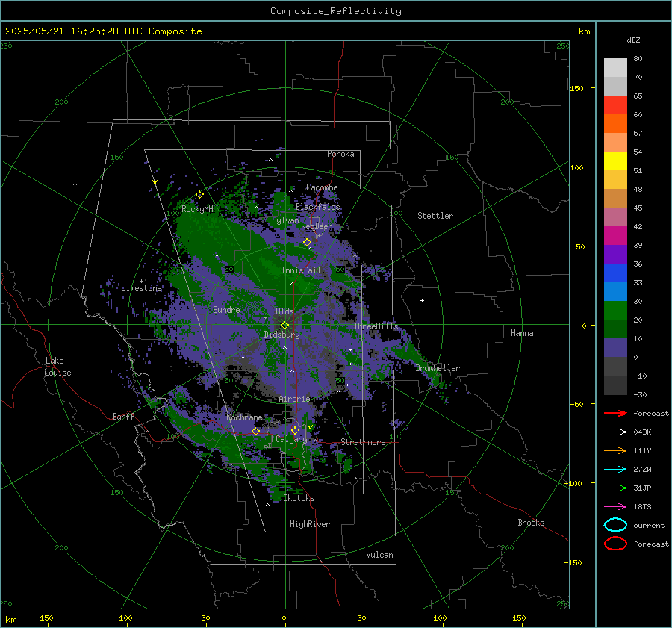Screen dimensions: 672x628
Task: Click the Blackfalds city label
Action: 317,207
